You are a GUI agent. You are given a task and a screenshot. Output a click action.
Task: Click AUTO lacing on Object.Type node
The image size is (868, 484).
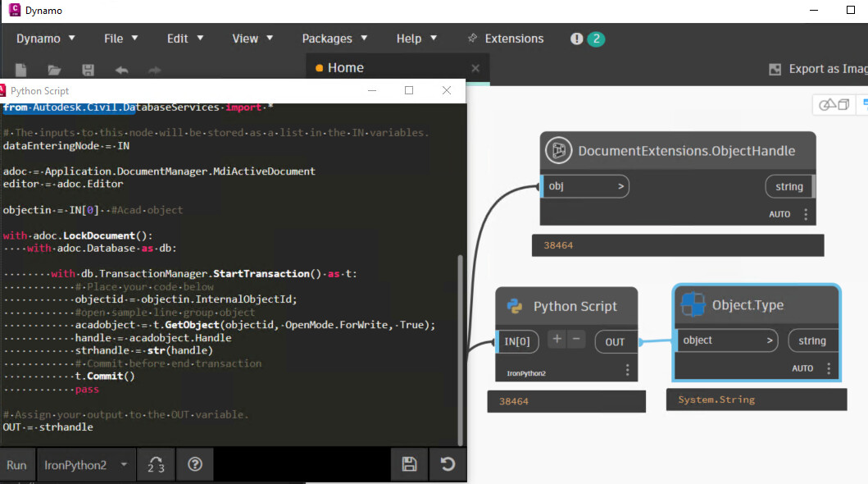pyautogui.click(x=802, y=368)
